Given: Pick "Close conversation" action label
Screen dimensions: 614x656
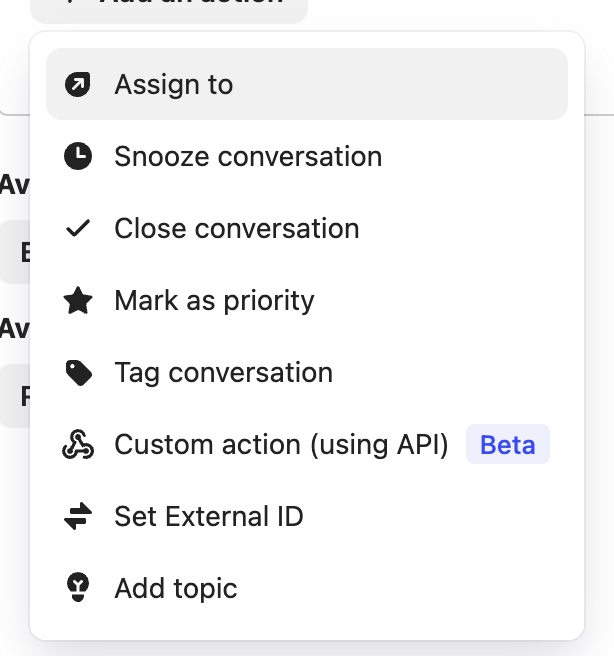Looking at the screenshot, I should (x=237, y=229).
